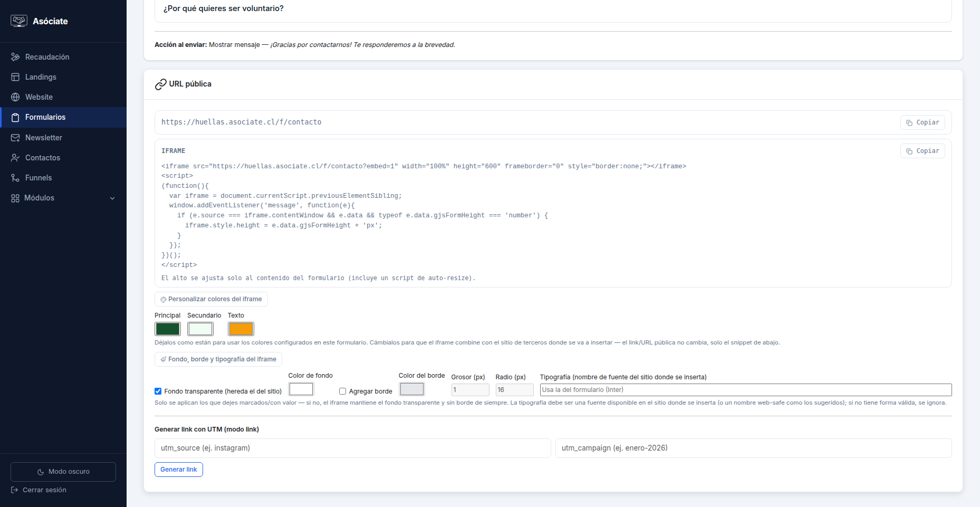This screenshot has width=980, height=507.
Task: Expand the Módulos chevron
Action: [112, 198]
